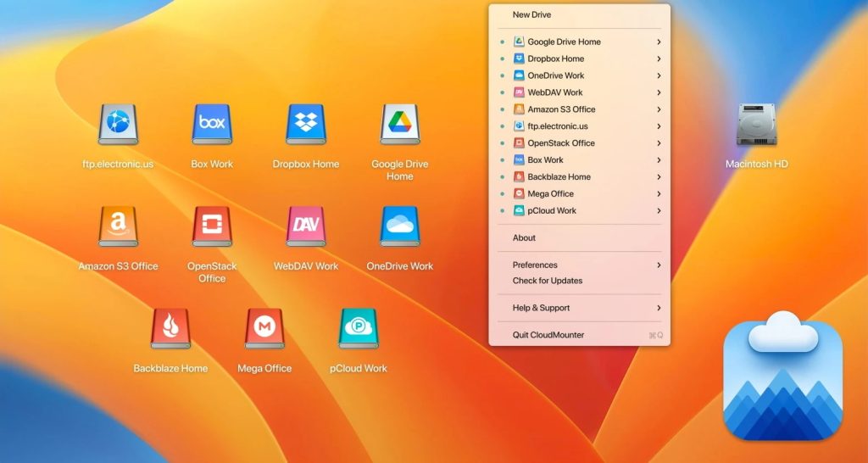The height and width of the screenshot is (463, 868).
Task: Expand the ftp.electronic.us submenu arrow
Action: click(659, 126)
